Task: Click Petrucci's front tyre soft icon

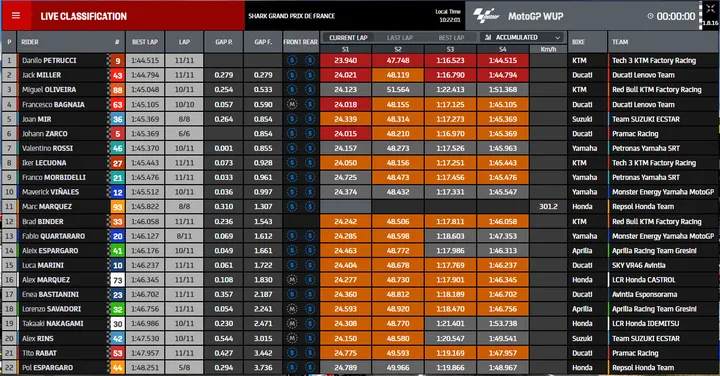Action: click(x=292, y=60)
